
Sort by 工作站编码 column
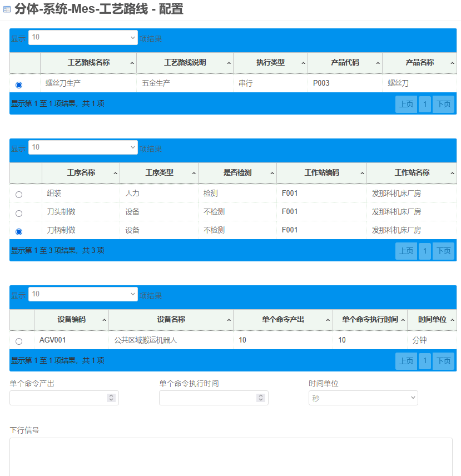321,173
